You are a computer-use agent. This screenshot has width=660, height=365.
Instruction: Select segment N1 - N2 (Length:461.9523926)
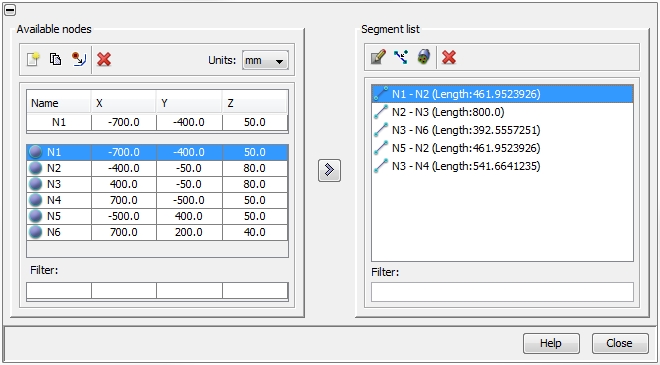coord(502,94)
